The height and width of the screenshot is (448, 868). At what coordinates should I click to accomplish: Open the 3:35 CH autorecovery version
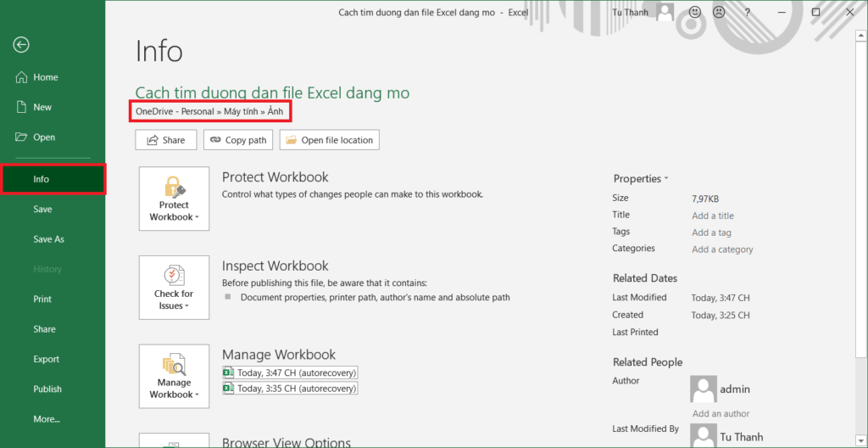coord(290,388)
